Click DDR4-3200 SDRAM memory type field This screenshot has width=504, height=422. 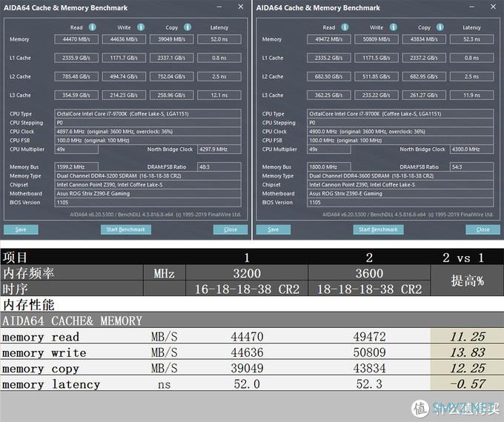coord(147,176)
